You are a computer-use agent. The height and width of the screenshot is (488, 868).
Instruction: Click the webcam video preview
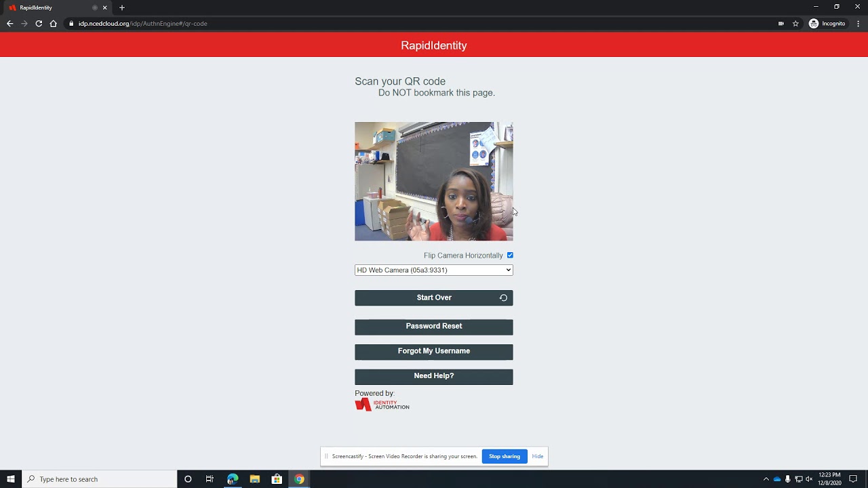pos(434,182)
